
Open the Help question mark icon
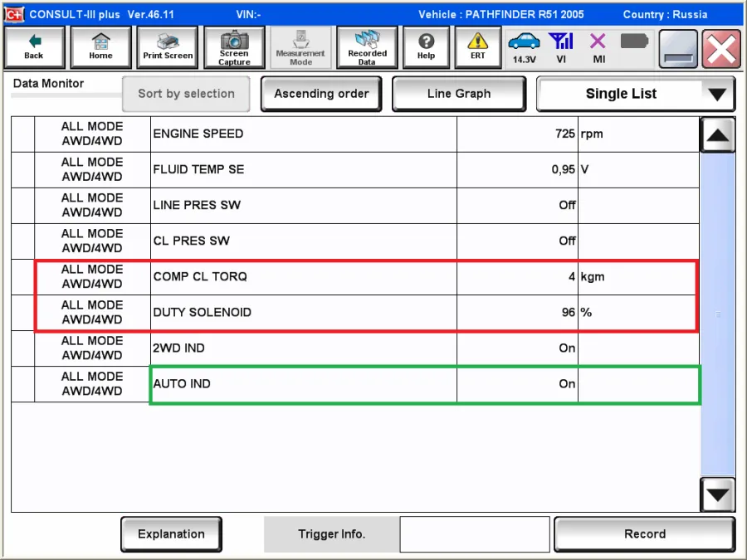point(426,47)
